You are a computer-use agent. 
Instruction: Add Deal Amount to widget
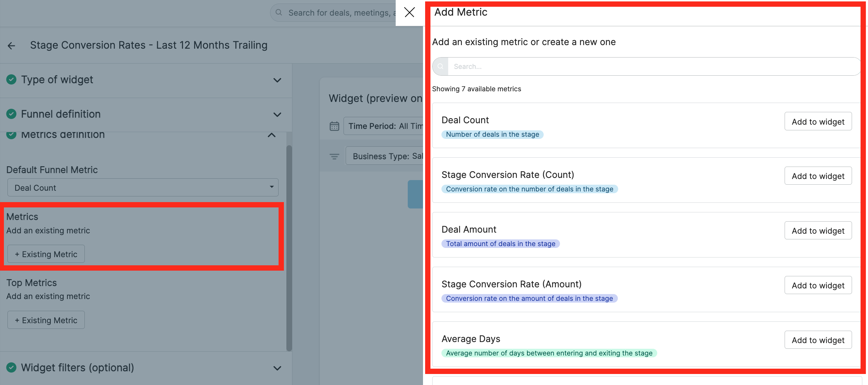click(818, 231)
